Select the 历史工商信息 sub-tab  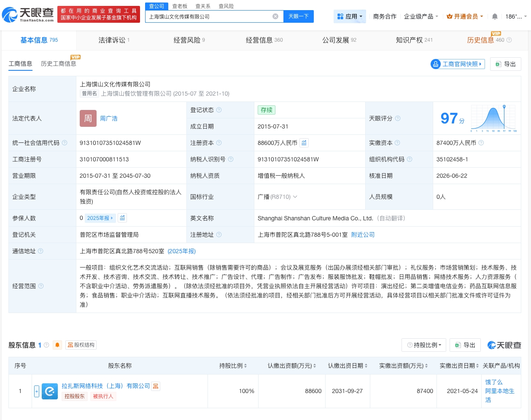coord(59,64)
